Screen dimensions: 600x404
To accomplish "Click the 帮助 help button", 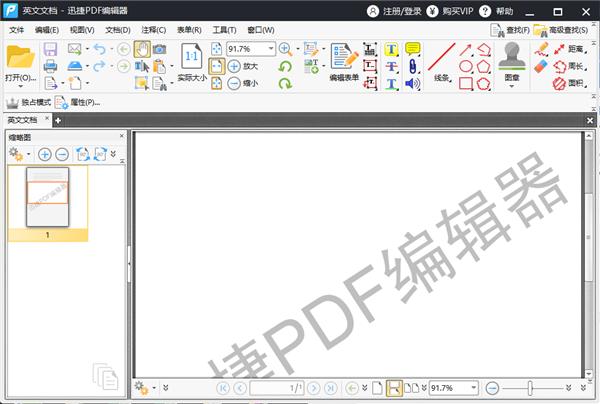I will (x=496, y=11).
